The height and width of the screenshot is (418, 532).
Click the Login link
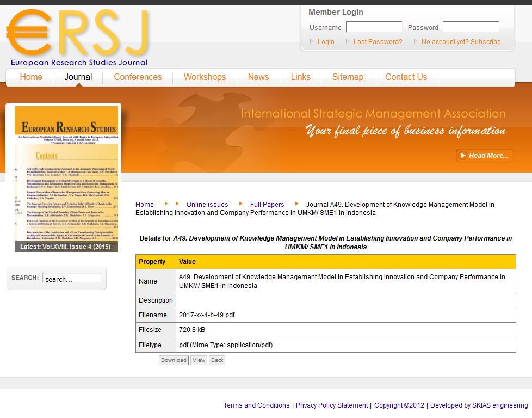[326, 42]
